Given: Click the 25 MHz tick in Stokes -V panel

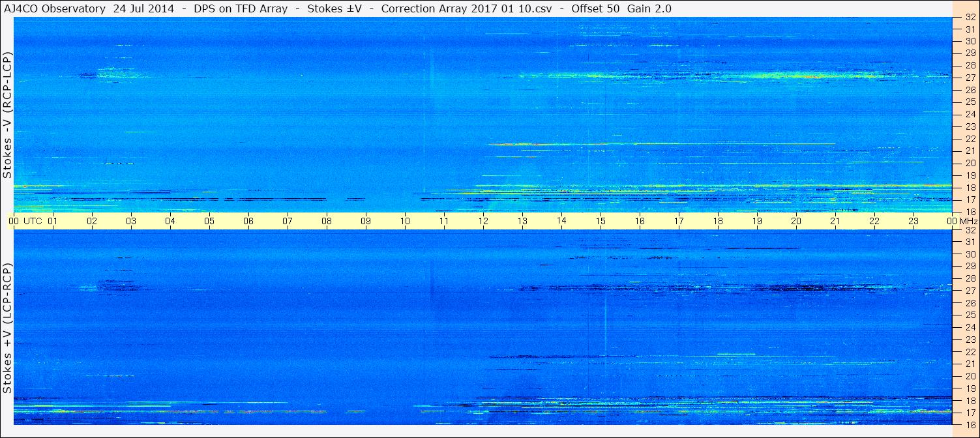Looking at the screenshot, I should [x=970, y=102].
